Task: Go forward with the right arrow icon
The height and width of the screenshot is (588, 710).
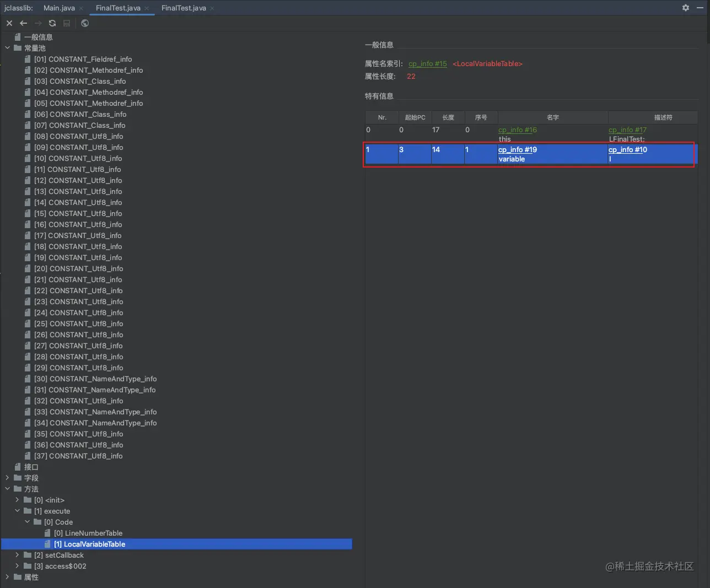Action: click(38, 23)
